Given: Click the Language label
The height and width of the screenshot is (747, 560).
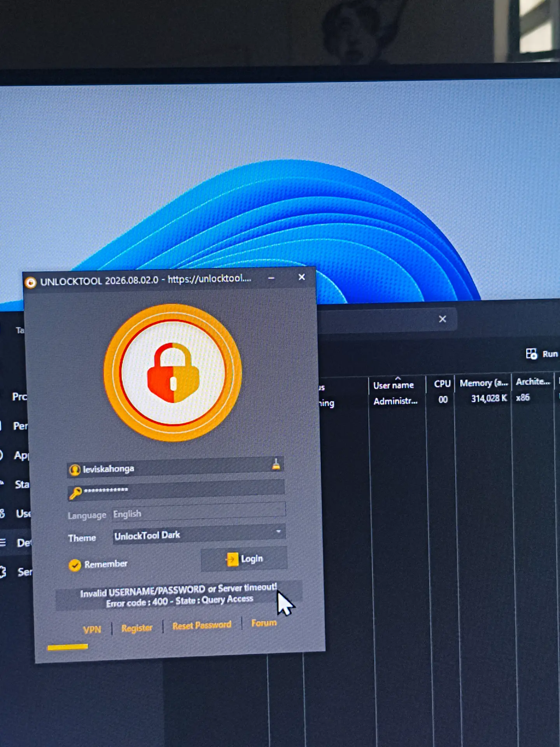Looking at the screenshot, I should pyautogui.click(x=87, y=516).
